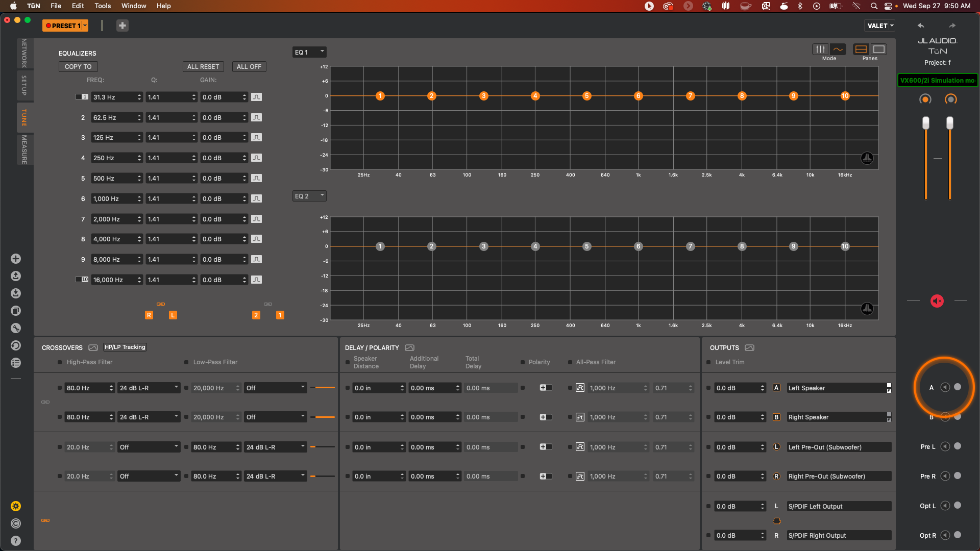This screenshot has width=980, height=551.
Task: Open first row high-pass 24 dB L-R slope dropdown
Action: [149, 388]
